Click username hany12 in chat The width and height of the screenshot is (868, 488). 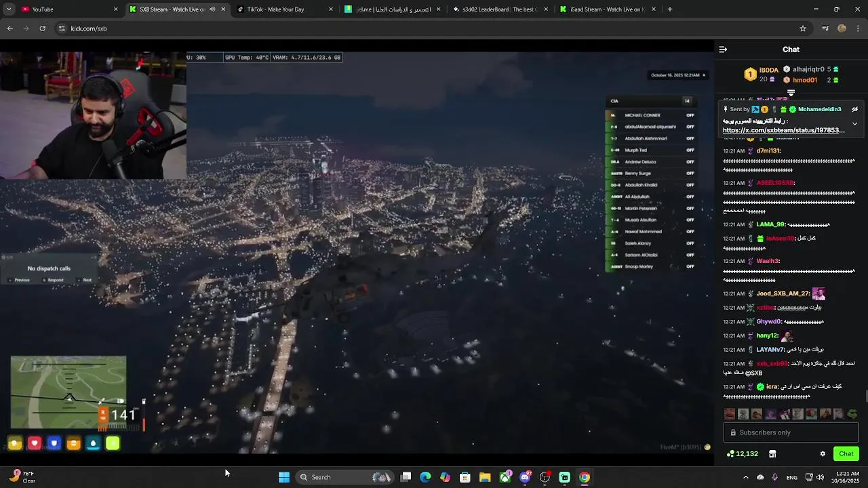pyautogui.click(x=767, y=335)
